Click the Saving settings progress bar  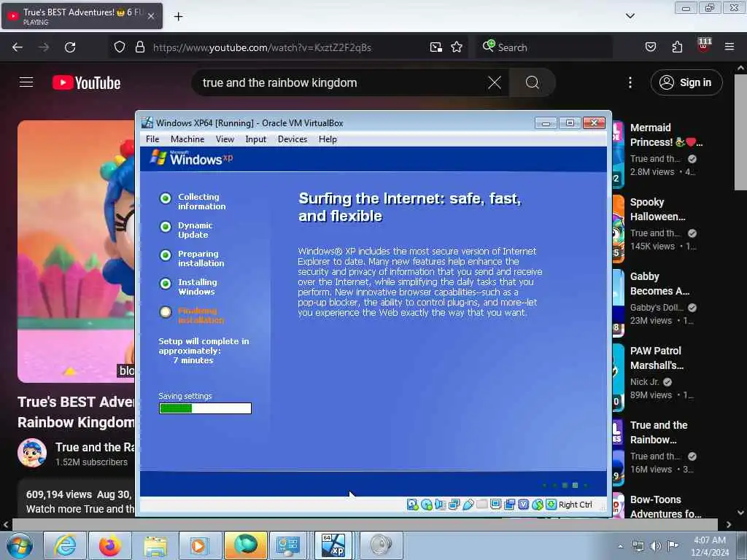click(205, 408)
